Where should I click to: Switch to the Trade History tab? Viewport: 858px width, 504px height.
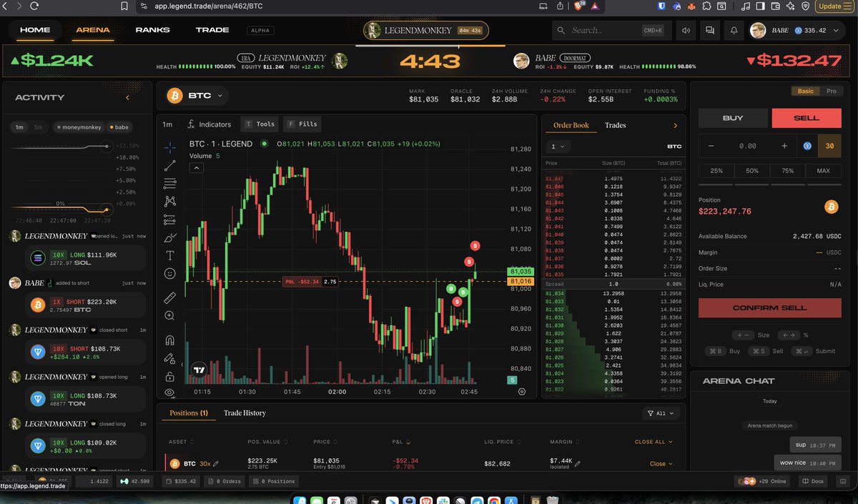(245, 413)
